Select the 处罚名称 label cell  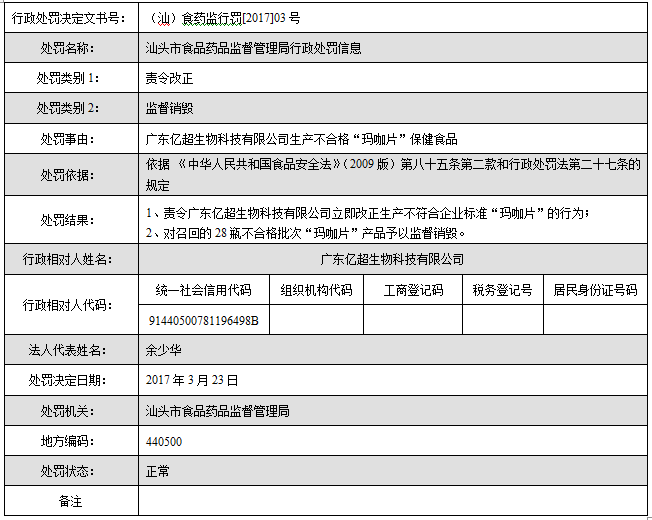coord(69,48)
